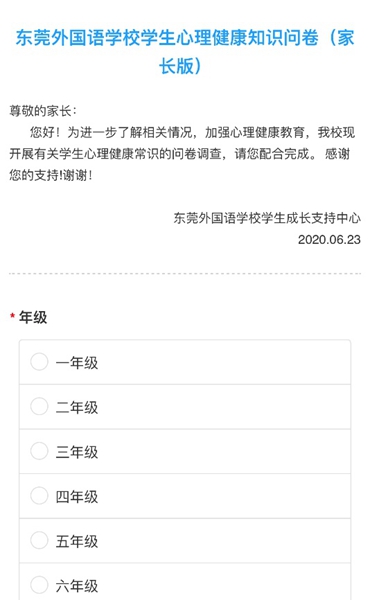The image size is (370, 600).
Task: Tap the 三年级 label text
Action: (x=77, y=452)
